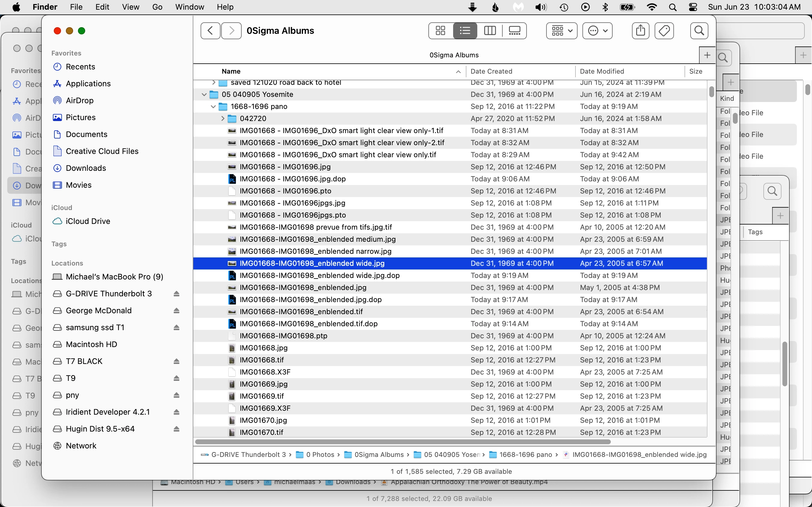Screen dimensions: 812x507
Task: Open the Go menu
Action: pyautogui.click(x=157, y=7)
